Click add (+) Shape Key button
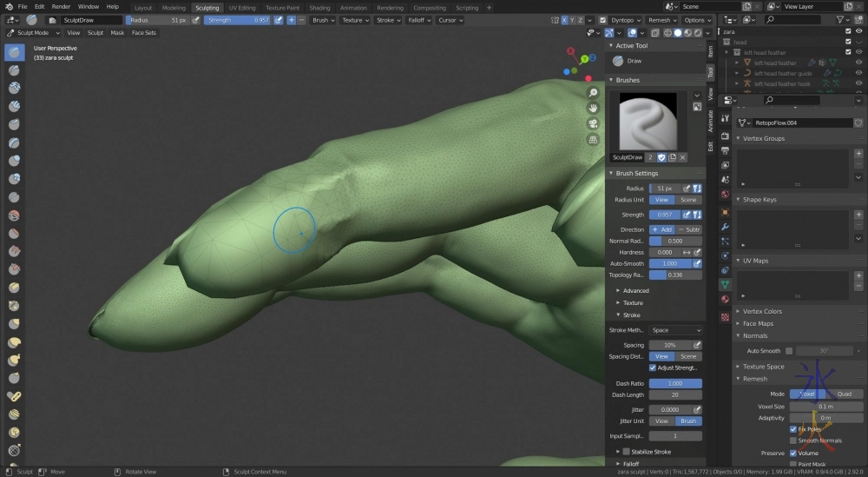This screenshot has height=477, width=868. pyautogui.click(x=858, y=214)
